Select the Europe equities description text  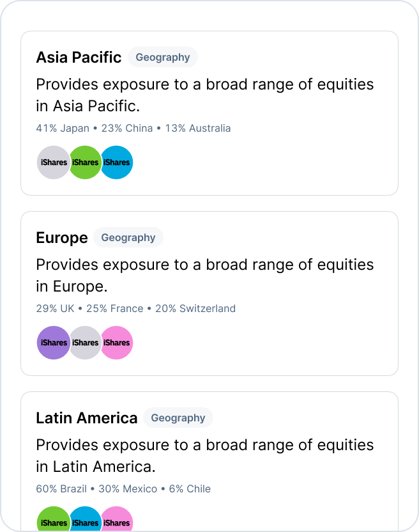[x=204, y=275]
